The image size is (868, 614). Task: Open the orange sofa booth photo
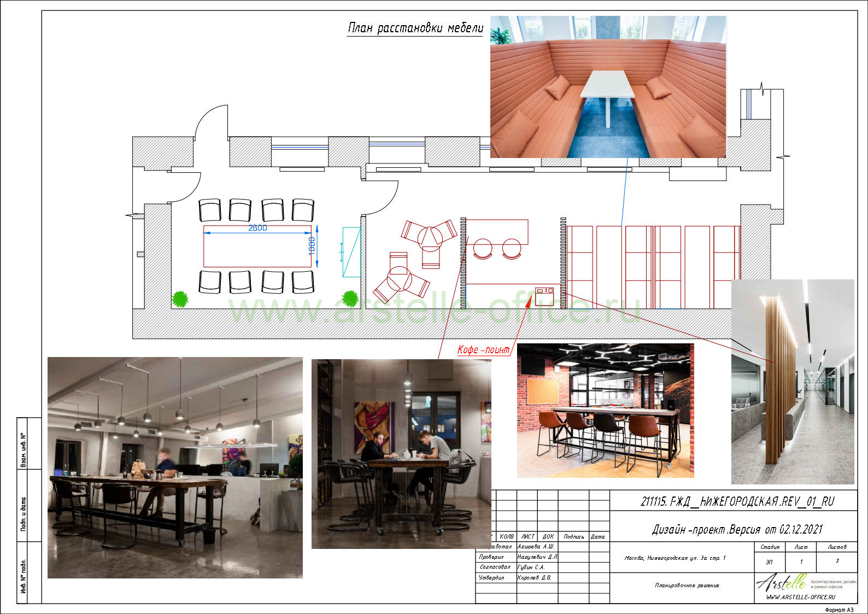(x=608, y=86)
